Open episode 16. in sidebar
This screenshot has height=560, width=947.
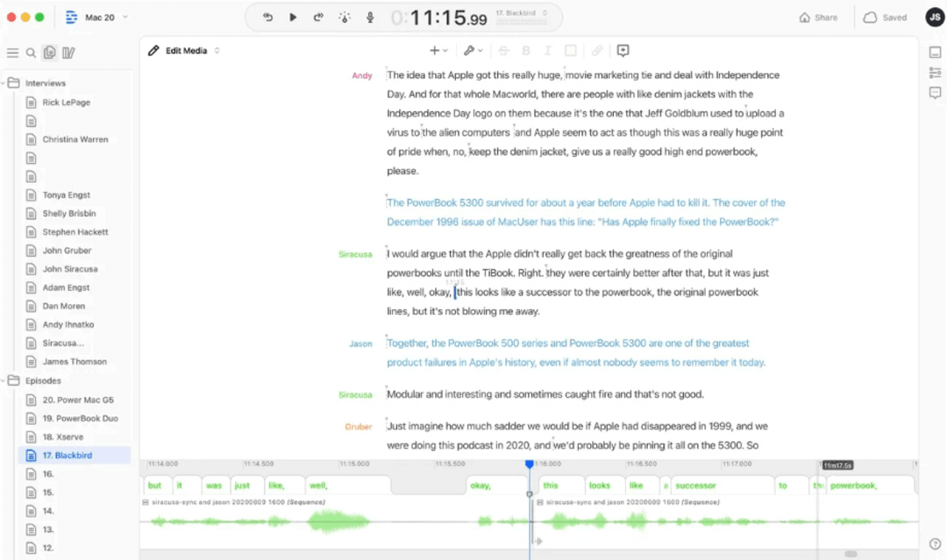click(47, 474)
